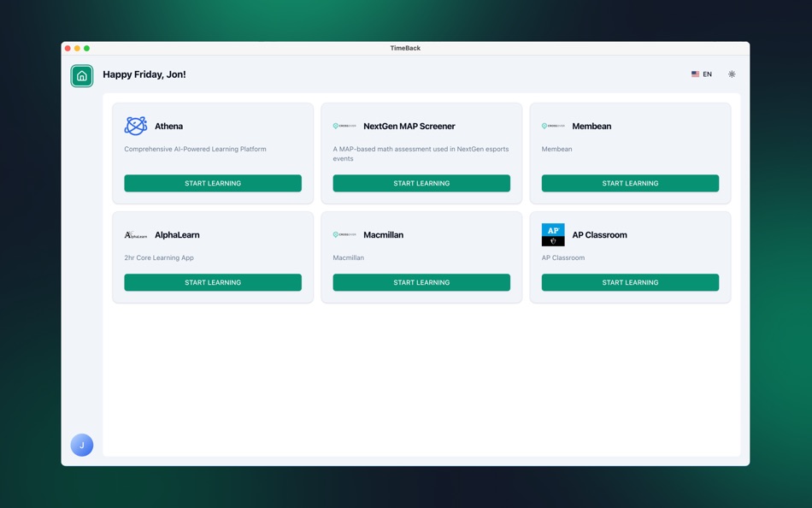Open the Home icon in sidebar

[x=82, y=75]
